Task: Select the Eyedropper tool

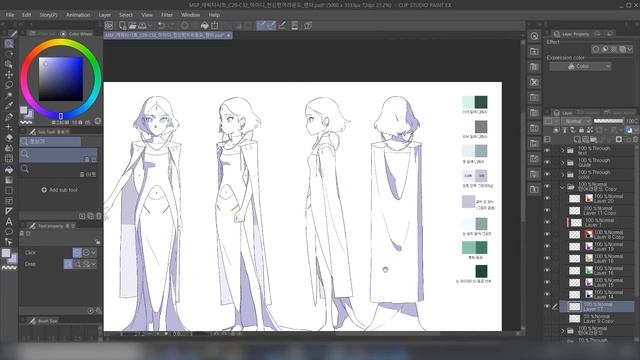Action: pyautogui.click(x=9, y=106)
